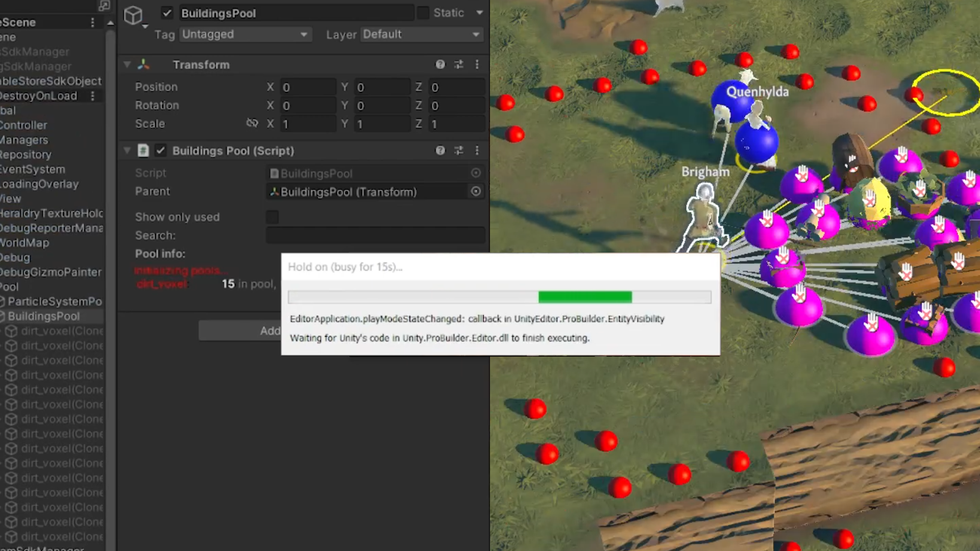Edit Position Y field
Viewport: 980px width, 551px height.
click(x=382, y=87)
